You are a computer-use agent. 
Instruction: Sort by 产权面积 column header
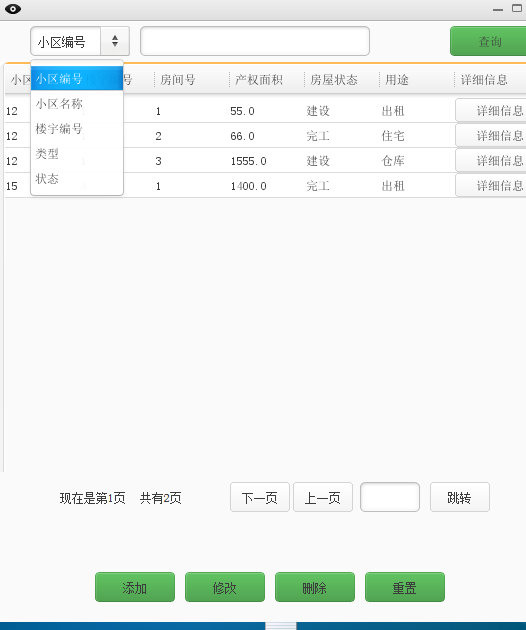tap(259, 80)
